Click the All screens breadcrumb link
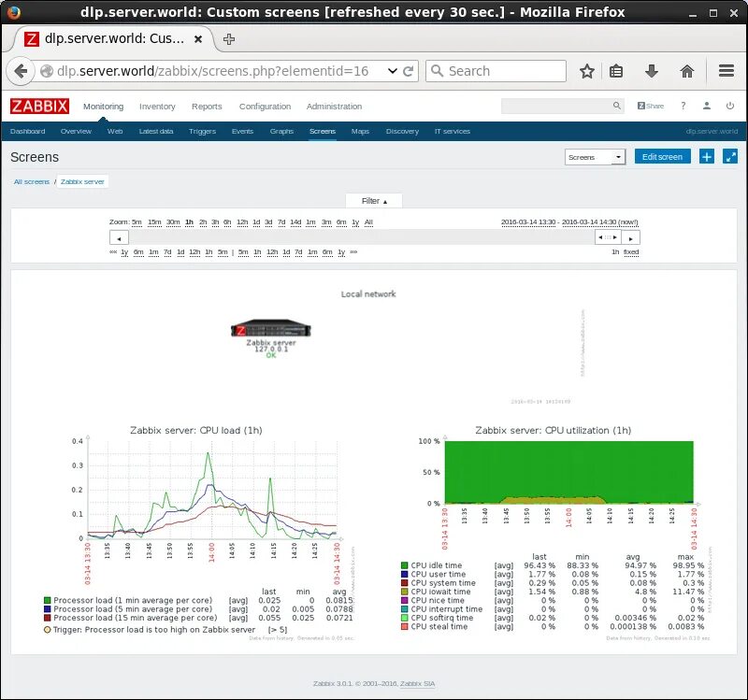 point(32,181)
